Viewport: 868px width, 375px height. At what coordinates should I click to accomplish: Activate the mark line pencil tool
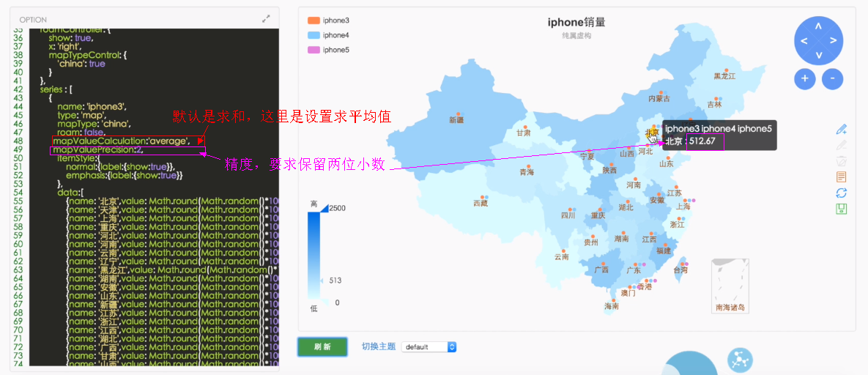842,130
